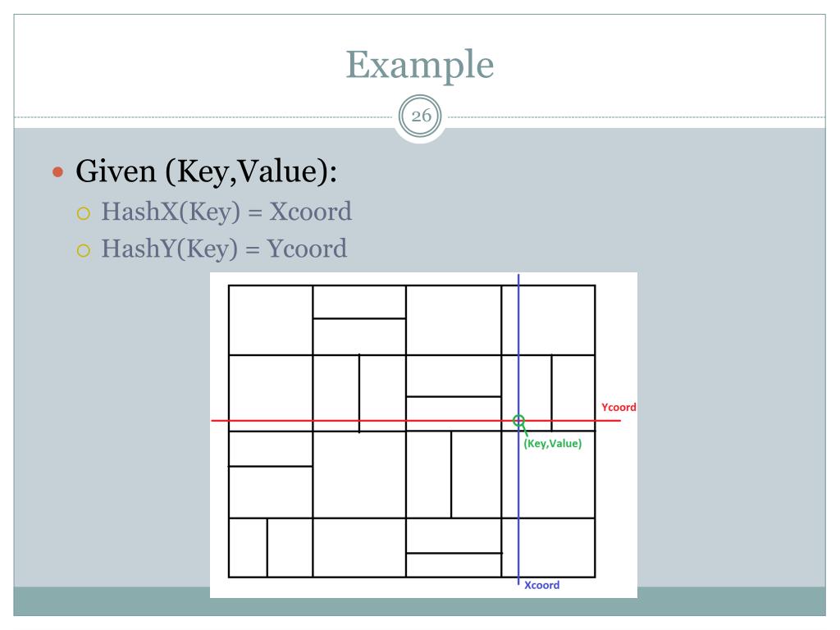Click the red horizontal Ycoord line
Image resolution: width=840 pixels, height=630 pixels.
[x=416, y=421]
